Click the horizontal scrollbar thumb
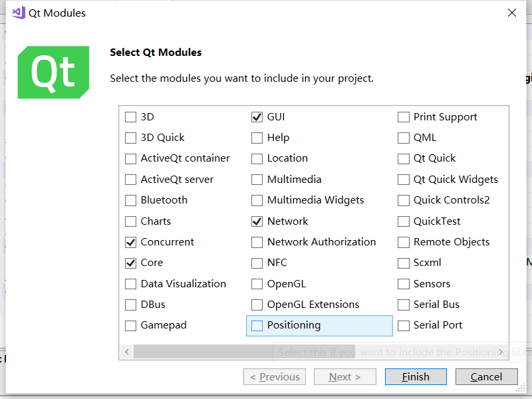Image resolution: width=532 pixels, height=399 pixels. [x=244, y=352]
